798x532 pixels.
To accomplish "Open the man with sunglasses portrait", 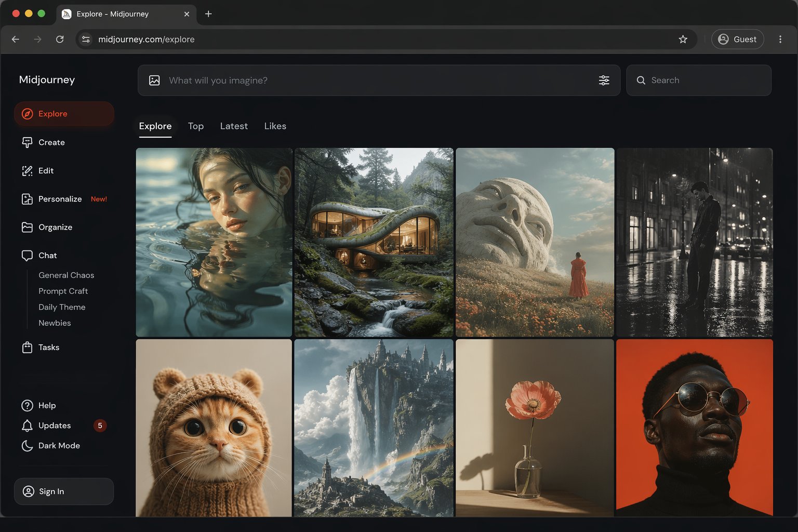I will (x=695, y=428).
